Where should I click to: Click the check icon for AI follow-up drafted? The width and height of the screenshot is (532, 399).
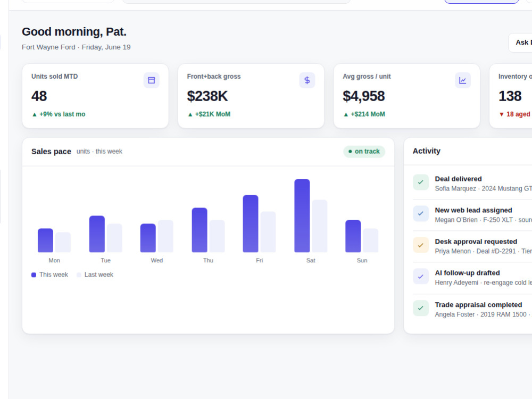pyautogui.click(x=421, y=277)
